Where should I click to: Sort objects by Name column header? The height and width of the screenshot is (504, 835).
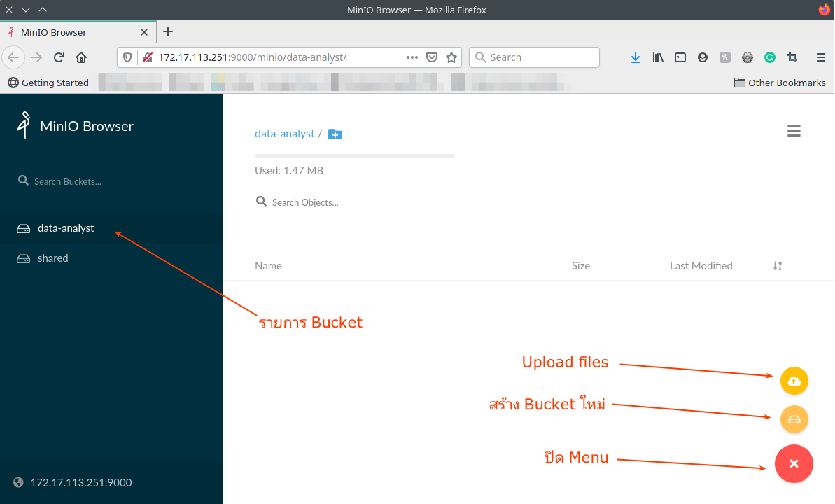(x=268, y=266)
